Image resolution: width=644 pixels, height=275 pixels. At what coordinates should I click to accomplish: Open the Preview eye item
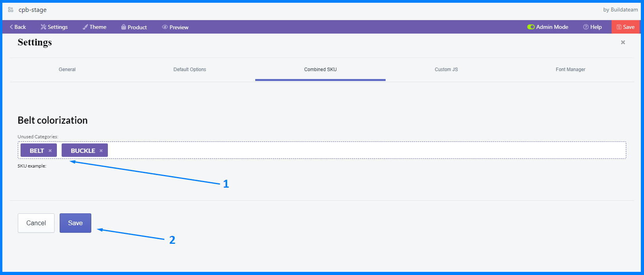[175, 27]
